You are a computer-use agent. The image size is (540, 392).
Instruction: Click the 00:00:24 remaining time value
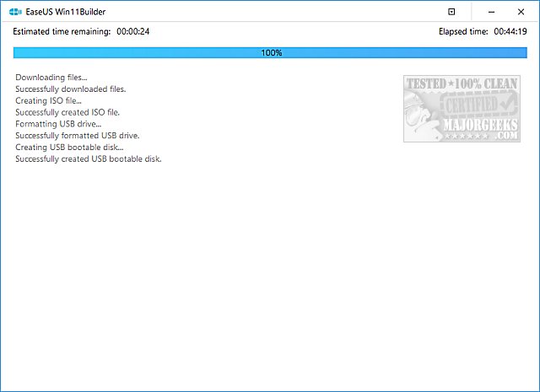[133, 32]
